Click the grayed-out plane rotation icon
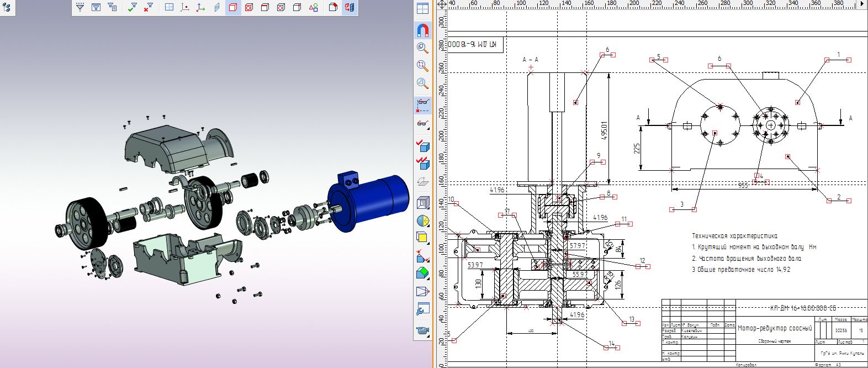This screenshot has height=368, width=868. [423, 180]
